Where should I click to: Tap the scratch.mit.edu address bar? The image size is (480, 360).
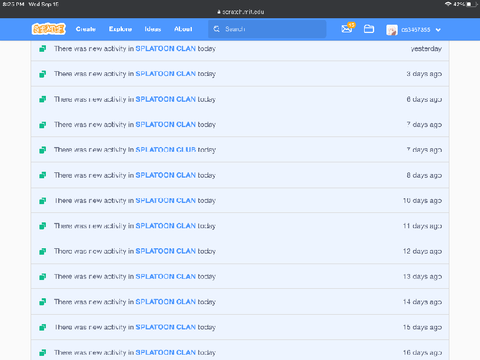241,12
